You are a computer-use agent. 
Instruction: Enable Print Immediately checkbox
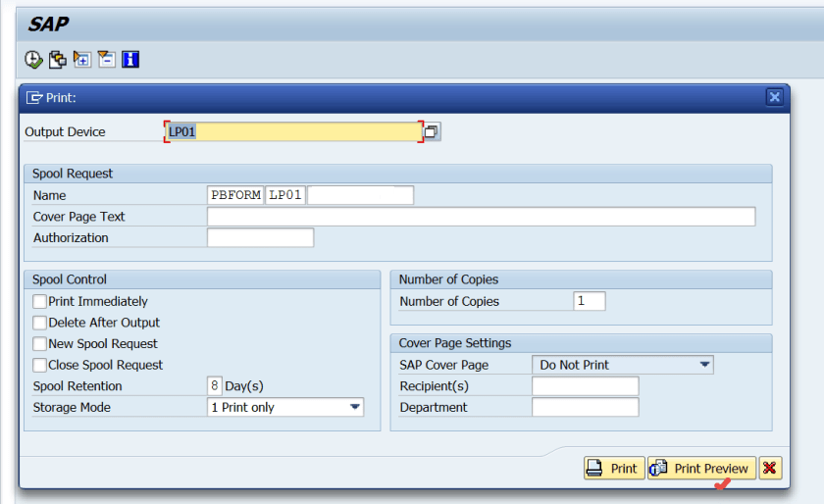pos(39,301)
